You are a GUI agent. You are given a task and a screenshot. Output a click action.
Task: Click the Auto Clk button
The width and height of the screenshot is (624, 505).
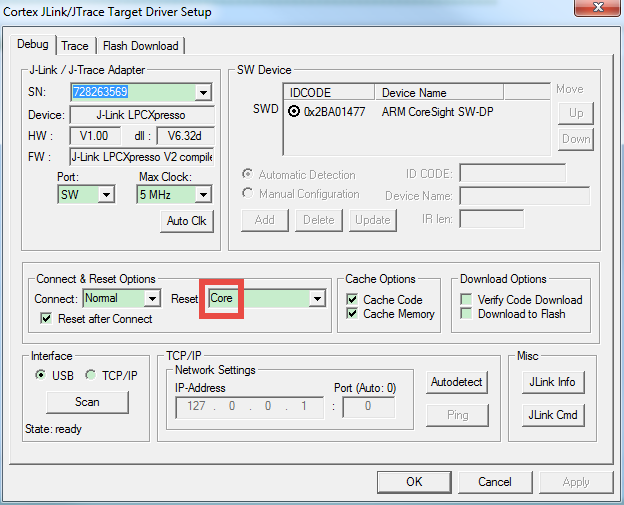pyautogui.click(x=187, y=221)
